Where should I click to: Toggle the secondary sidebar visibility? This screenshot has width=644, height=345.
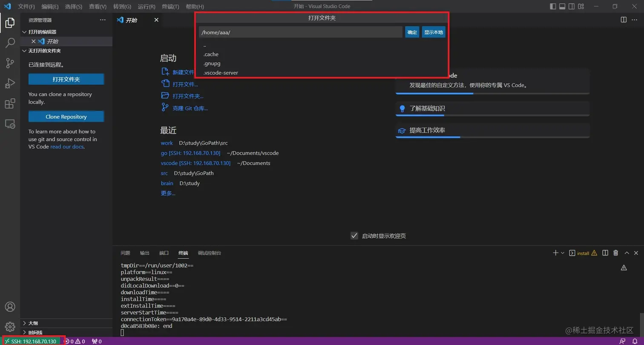coord(572,6)
